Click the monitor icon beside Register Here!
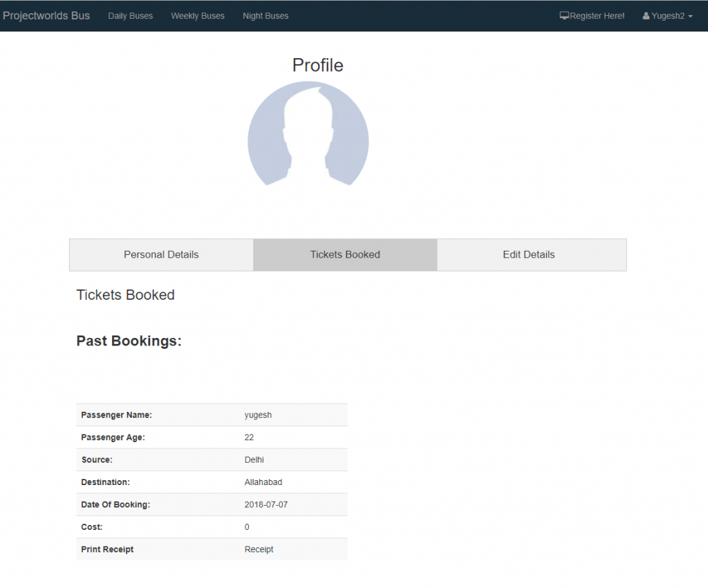Viewport: 708px width, 588px height. [x=563, y=15]
